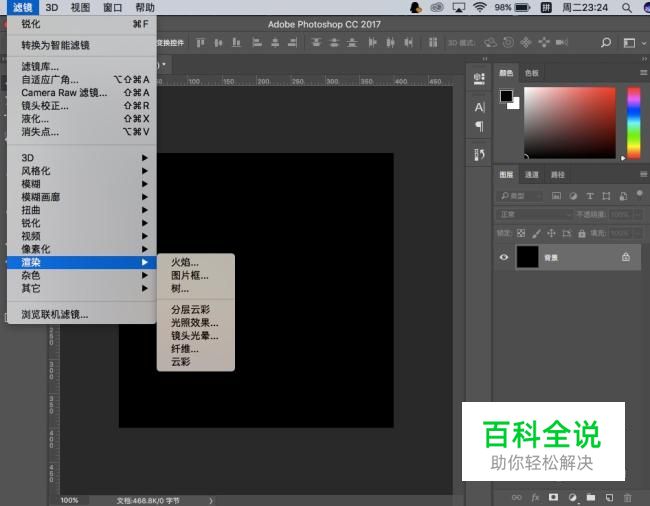Toggle the shape layer filter
The image size is (650, 506).
(x=606, y=196)
